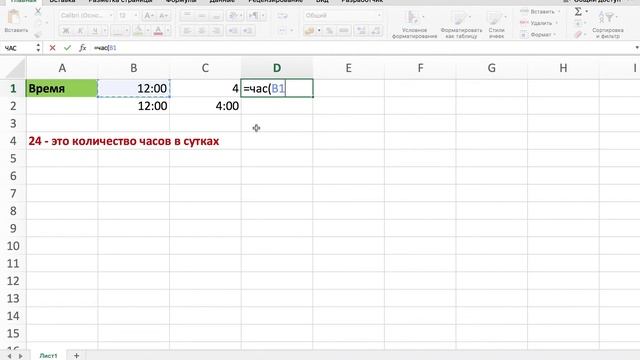Screen dimensions: 640x360
Task: Click the text orientation icon
Action: pos(233,16)
